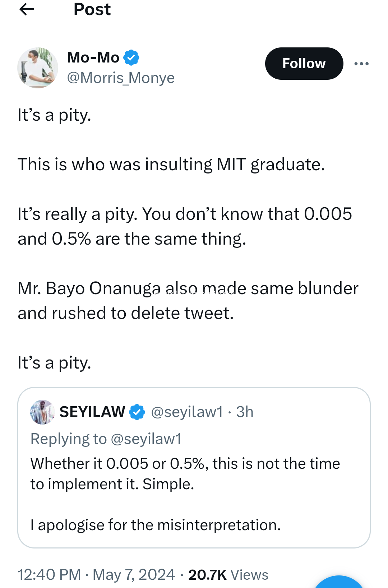This screenshot has height=588, width=388.
Task: Click the 12:40 PM · May 7, 2024 timestamp
Action: [96, 574]
